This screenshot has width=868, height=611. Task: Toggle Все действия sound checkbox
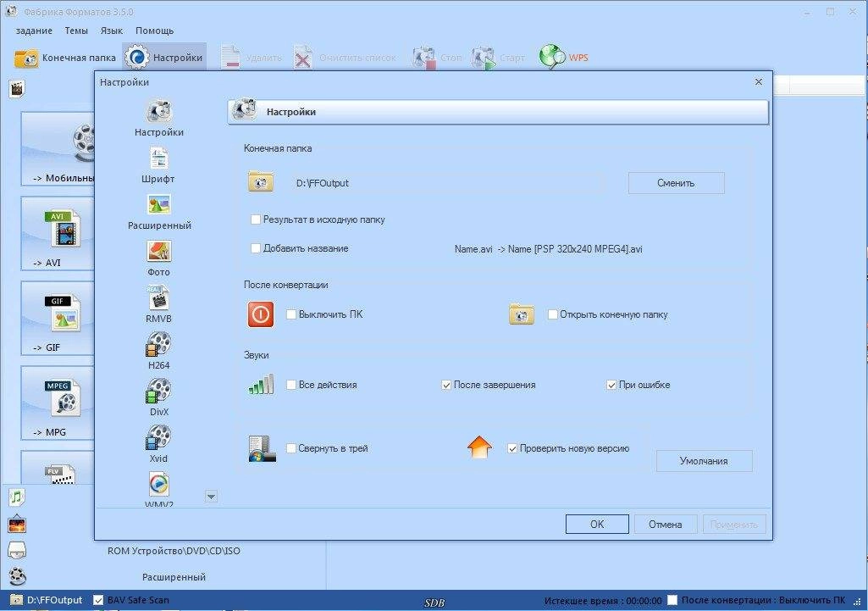pyautogui.click(x=291, y=385)
